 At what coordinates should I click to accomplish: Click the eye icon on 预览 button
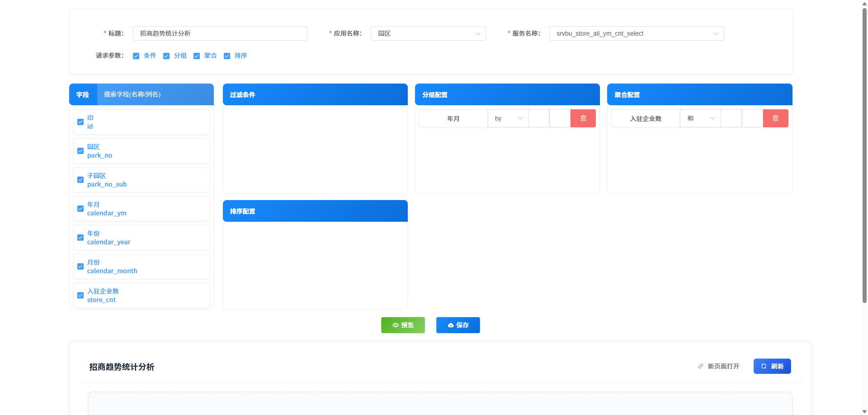tap(395, 325)
